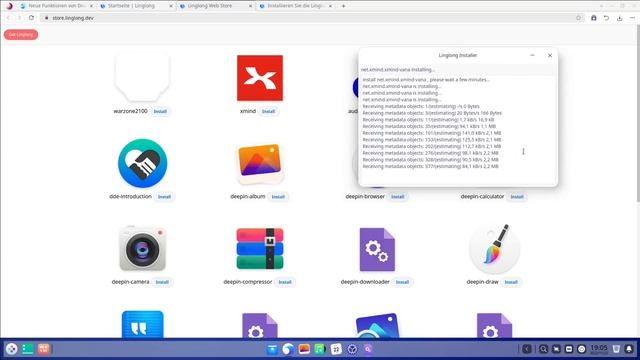The image size is (640, 360).
Task: Install deepin-draw
Action: (511, 282)
